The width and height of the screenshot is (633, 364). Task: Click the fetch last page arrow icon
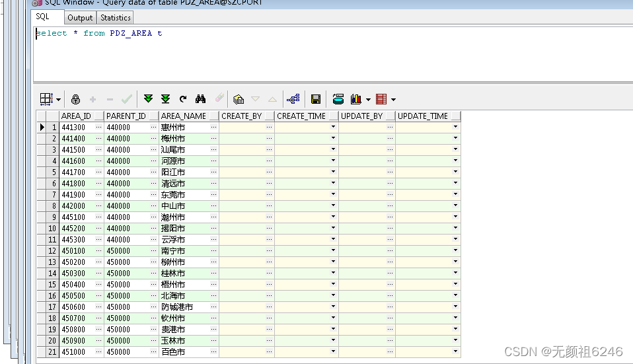(x=165, y=99)
